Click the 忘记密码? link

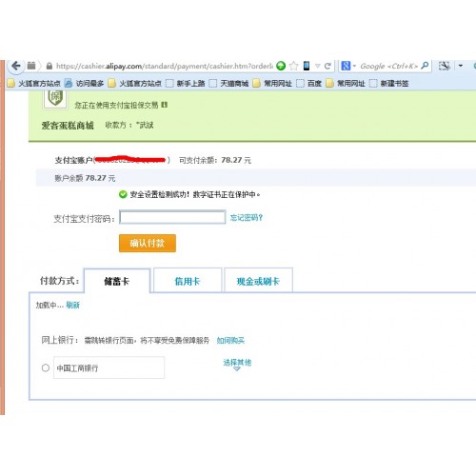pyautogui.click(x=247, y=218)
